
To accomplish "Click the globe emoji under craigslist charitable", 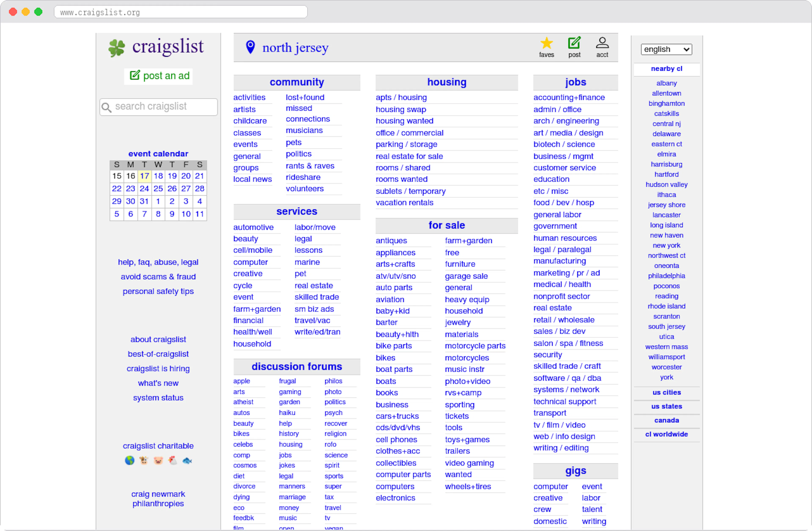I will [129, 460].
